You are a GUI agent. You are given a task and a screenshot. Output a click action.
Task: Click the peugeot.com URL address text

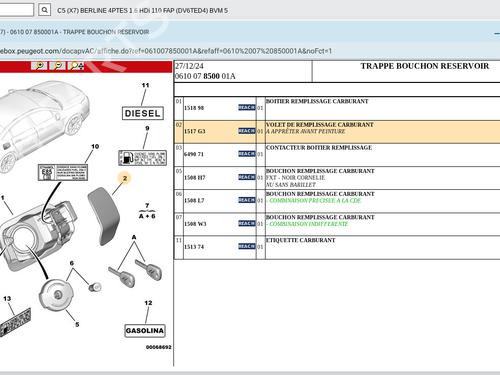click(x=166, y=51)
